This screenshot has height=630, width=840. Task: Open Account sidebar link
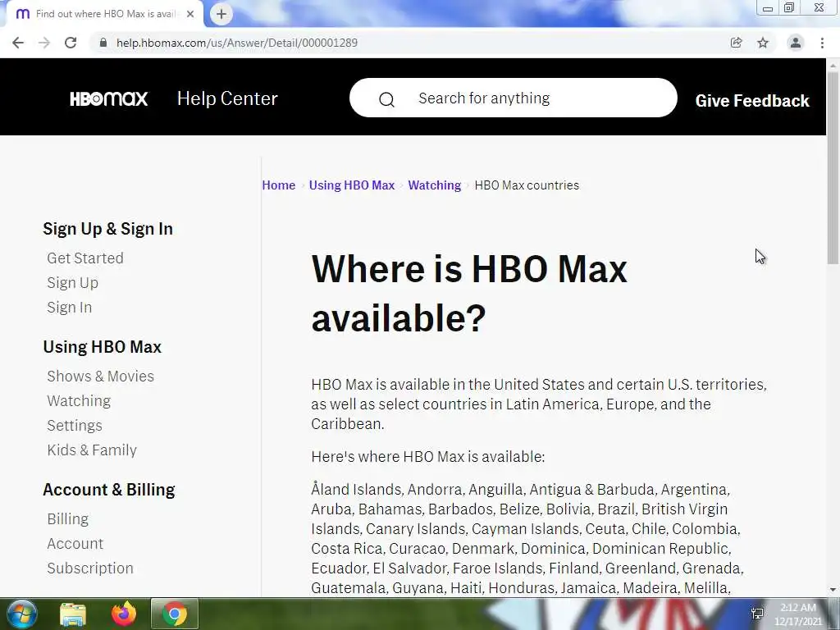pyautogui.click(x=75, y=543)
